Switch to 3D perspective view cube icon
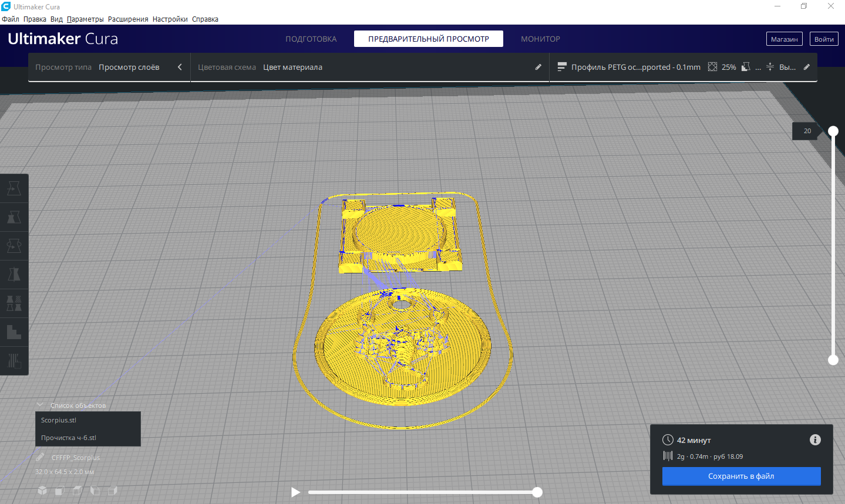Viewport: 845px width, 504px height. click(42, 491)
